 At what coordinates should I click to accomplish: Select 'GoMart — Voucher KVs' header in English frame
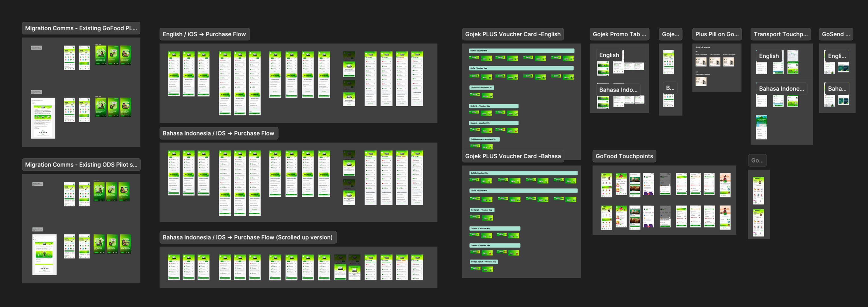[494, 123]
